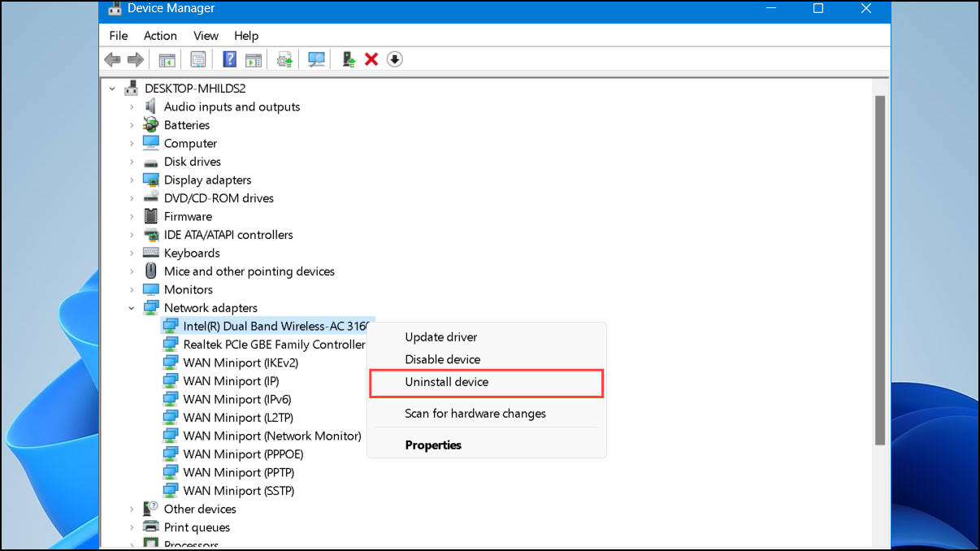
Task: Choose Uninstall device from the context menu
Action: tap(487, 382)
